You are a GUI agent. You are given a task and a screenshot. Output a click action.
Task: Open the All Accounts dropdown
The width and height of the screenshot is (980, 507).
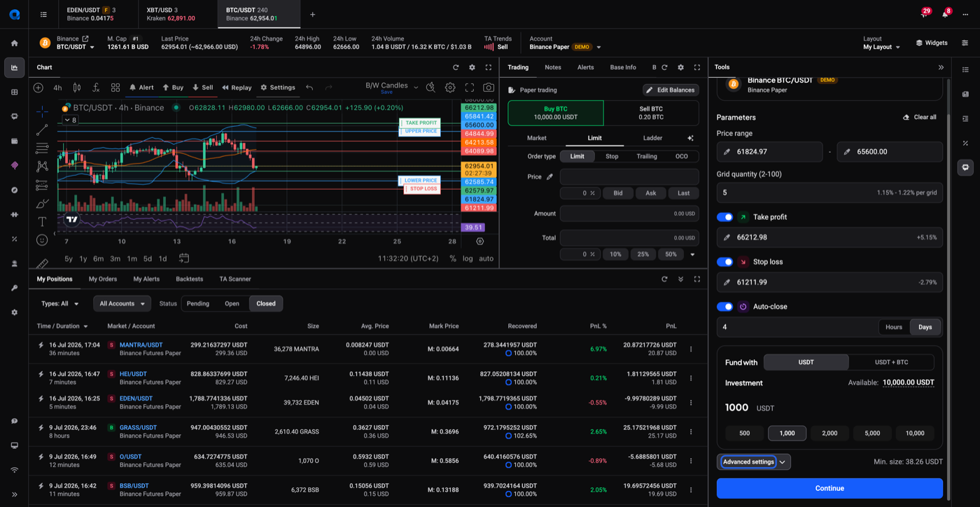coord(122,303)
